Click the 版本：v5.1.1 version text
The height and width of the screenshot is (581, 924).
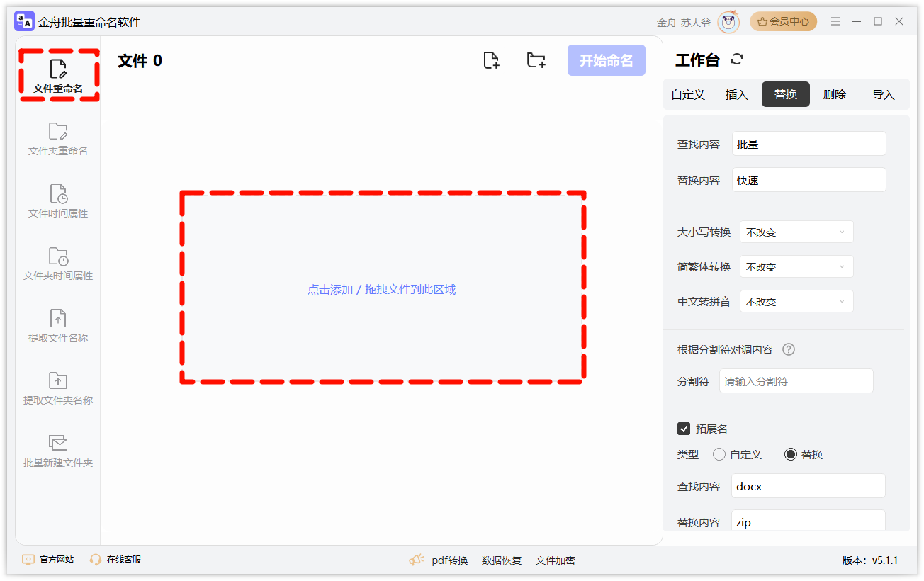tap(870, 560)
